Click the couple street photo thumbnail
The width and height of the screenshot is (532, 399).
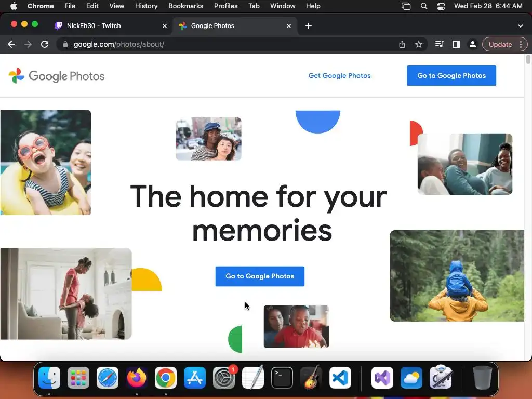click(x=208, y=139)
